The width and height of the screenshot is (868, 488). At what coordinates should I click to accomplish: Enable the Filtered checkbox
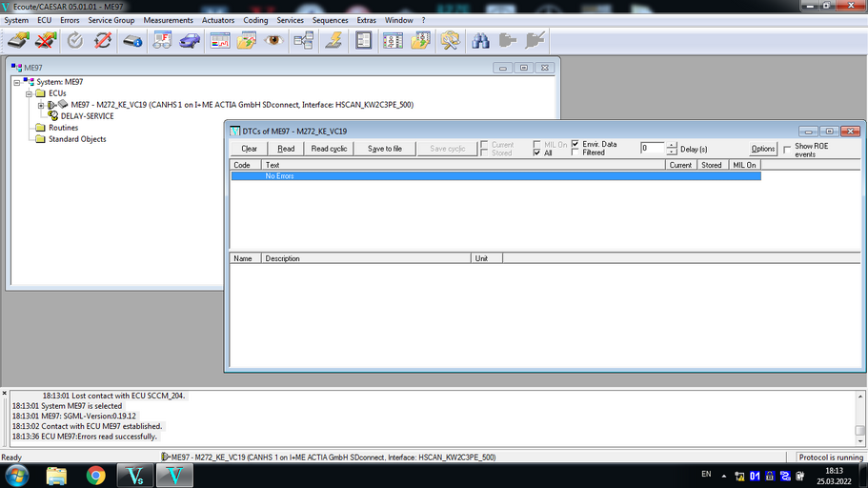pos(575,152)
